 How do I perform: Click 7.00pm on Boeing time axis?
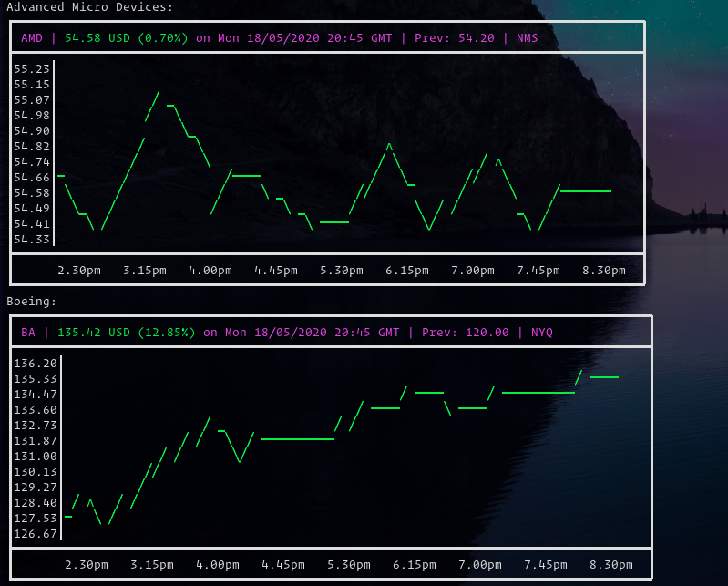point(480,565)
